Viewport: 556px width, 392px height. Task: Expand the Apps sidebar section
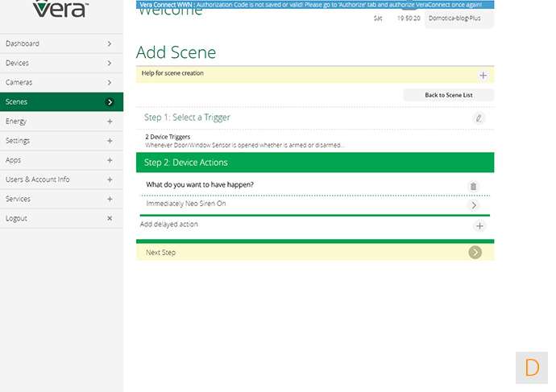point(110,160)
